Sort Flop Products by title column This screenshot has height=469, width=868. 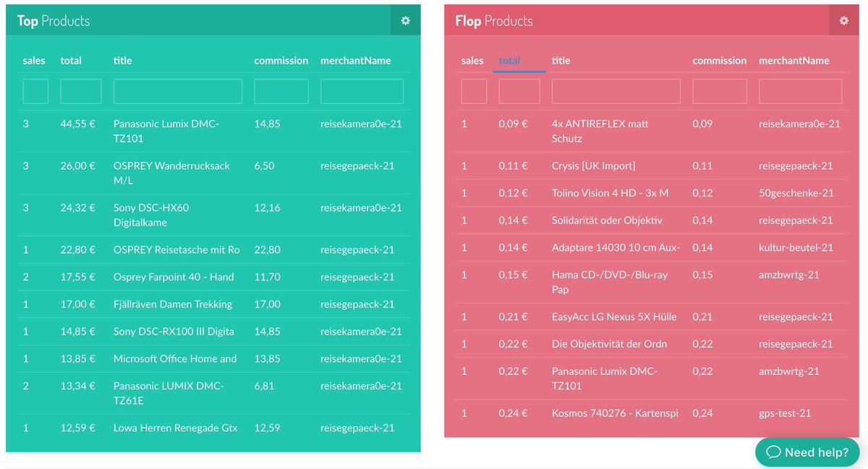click(561, 61)
